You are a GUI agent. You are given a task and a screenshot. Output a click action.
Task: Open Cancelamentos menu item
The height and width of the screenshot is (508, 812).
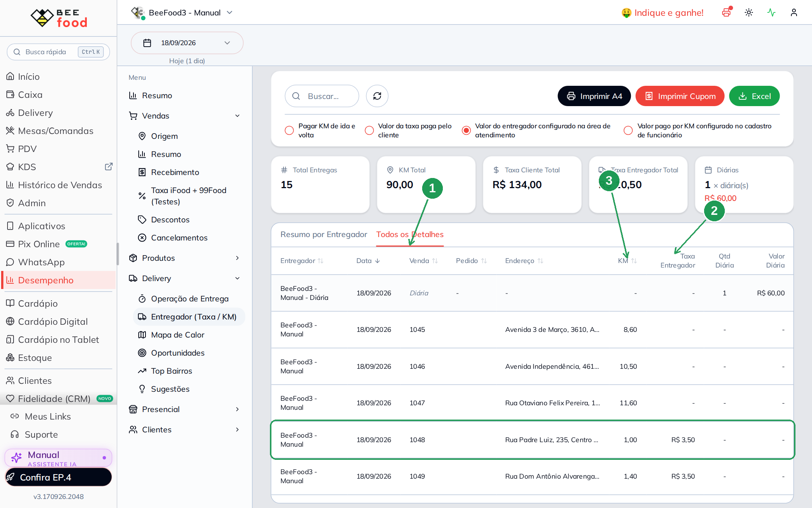tap(189, 238)
